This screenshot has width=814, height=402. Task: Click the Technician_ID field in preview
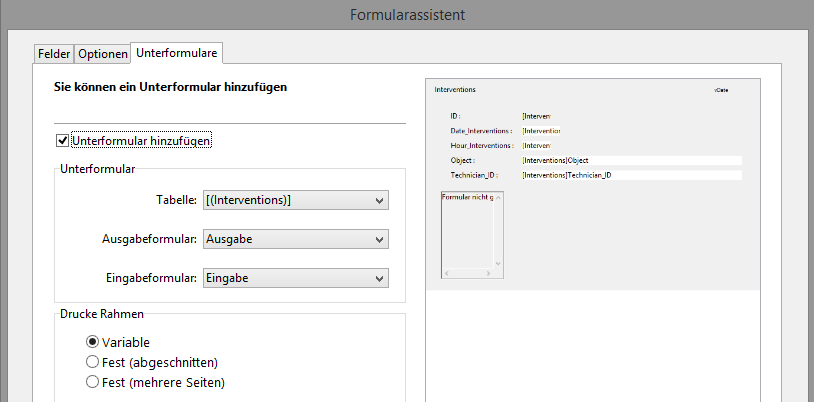pos(630,175)
